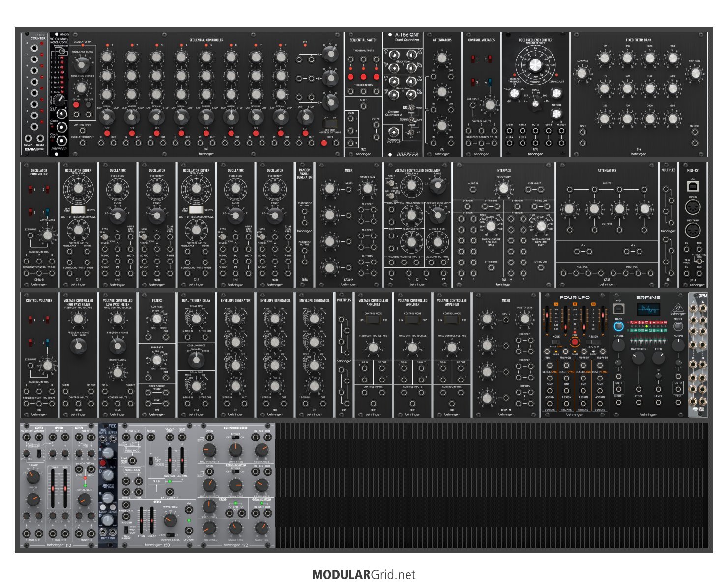
Task: Click the Control Input jack on the 960
Action: pyautogui.click(x=82, y=130)
